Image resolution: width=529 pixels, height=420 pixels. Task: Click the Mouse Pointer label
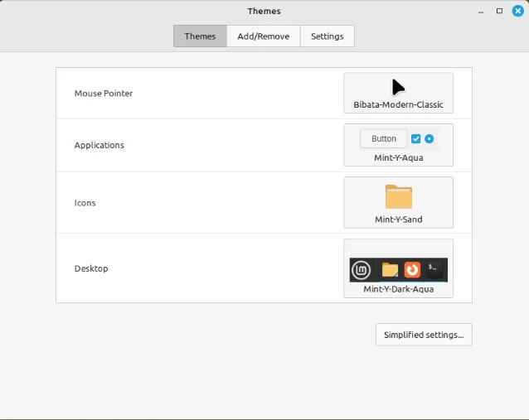[104, 94]
